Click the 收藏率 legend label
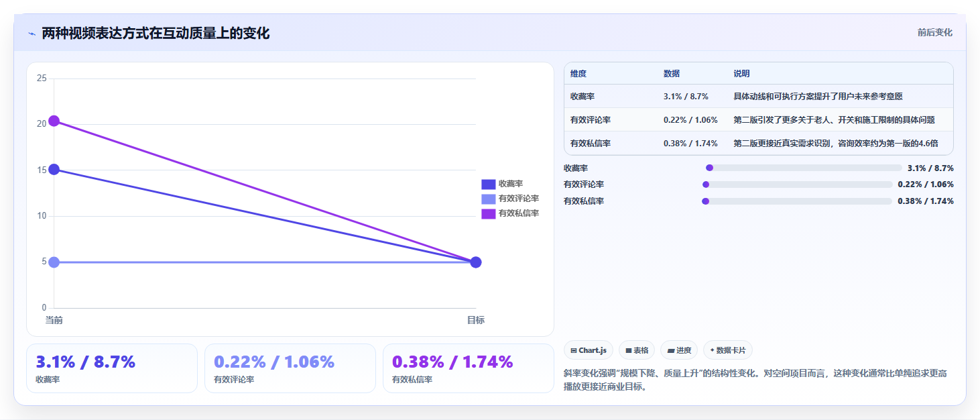The height and width of the screenshot is (420, 980). click(x=511, y=184)
